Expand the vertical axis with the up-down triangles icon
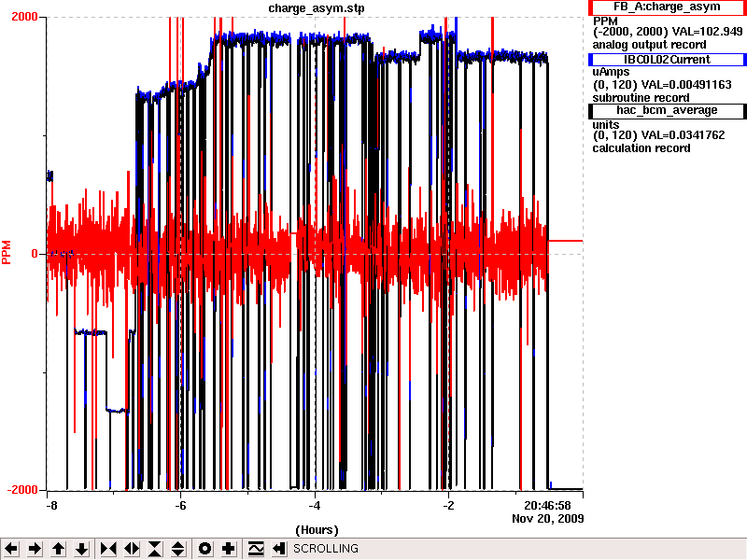This screenshot has width=747, height=560. [178, 549]
